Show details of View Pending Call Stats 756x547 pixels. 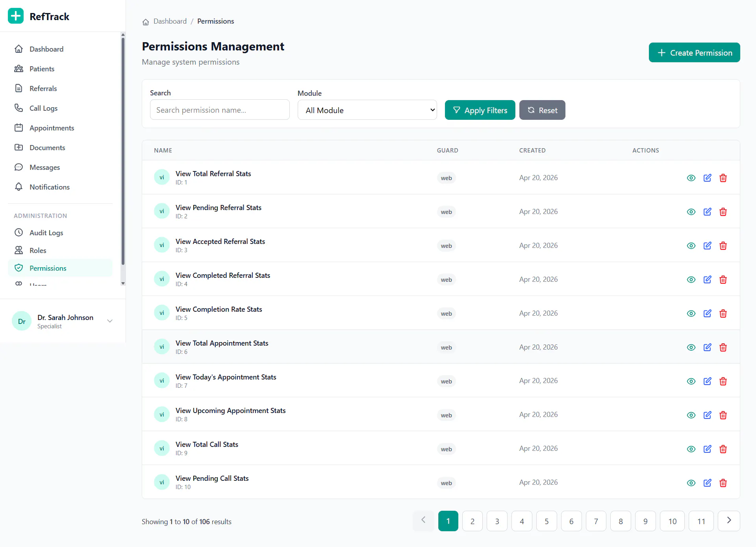coord(691,483)
